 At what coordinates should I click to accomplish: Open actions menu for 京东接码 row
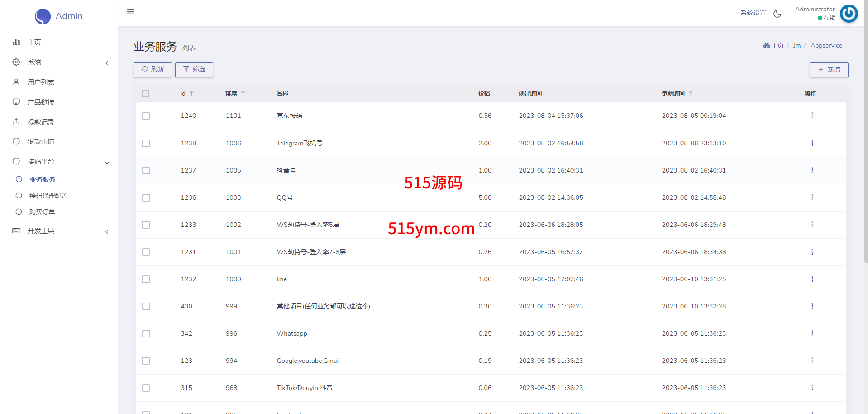[812, 116]
